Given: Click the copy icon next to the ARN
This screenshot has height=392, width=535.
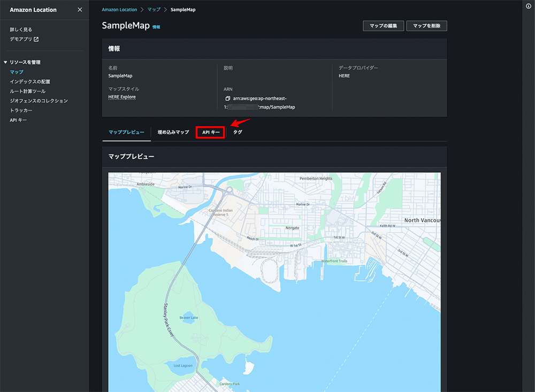Looking at the screenshot, I should click(x=227, y=98).
